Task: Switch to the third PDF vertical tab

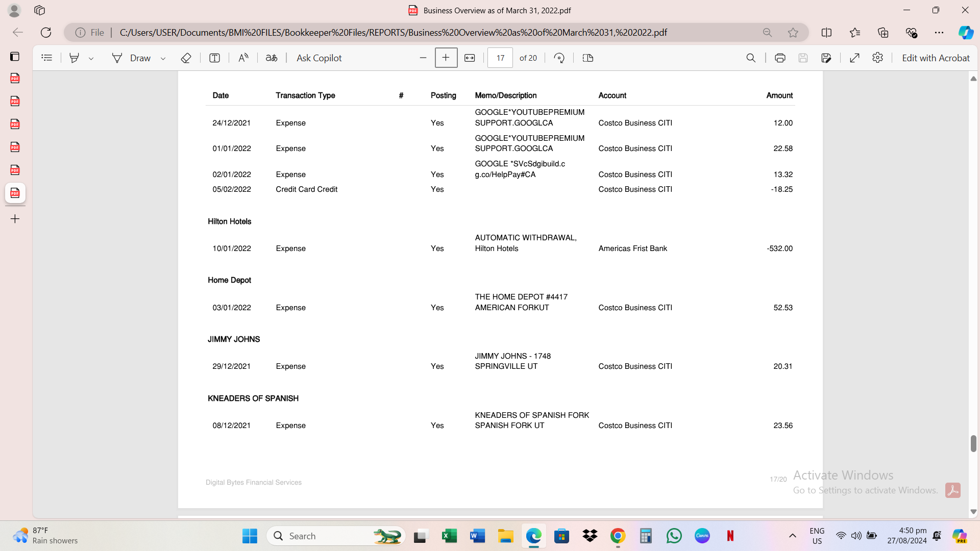Action: coord(15,124)
